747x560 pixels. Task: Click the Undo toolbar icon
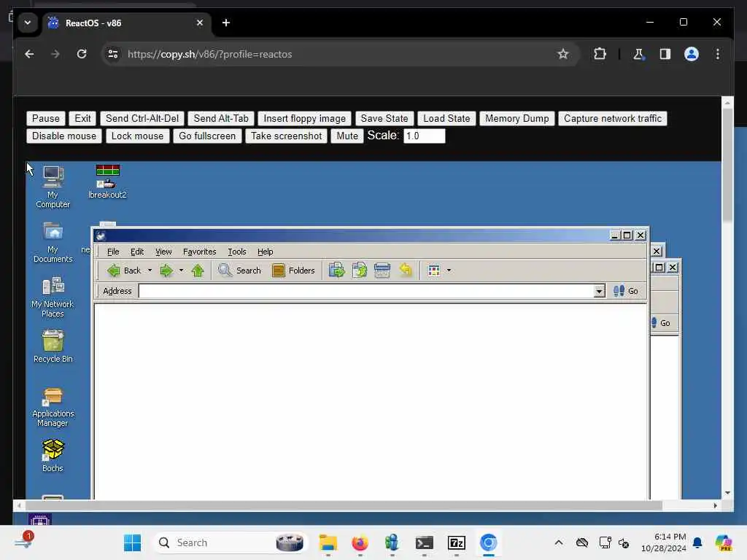point(406,271)
